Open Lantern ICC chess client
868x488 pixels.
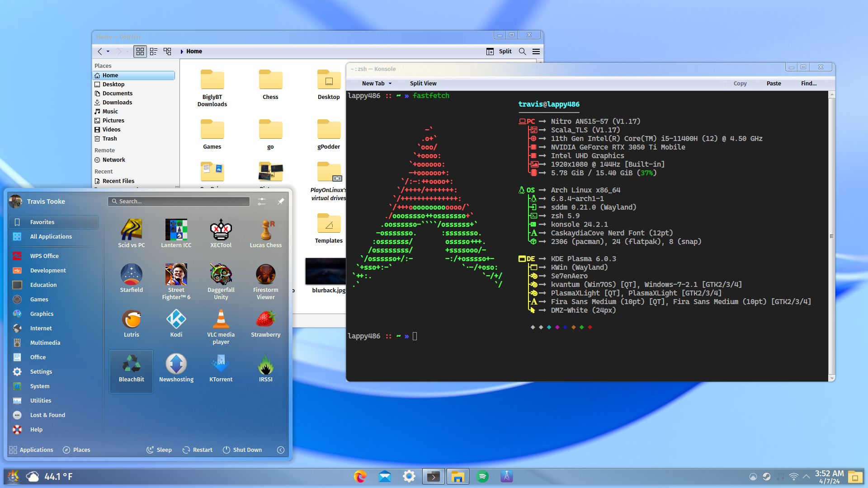pyautogui.click(x=176, y=234)
